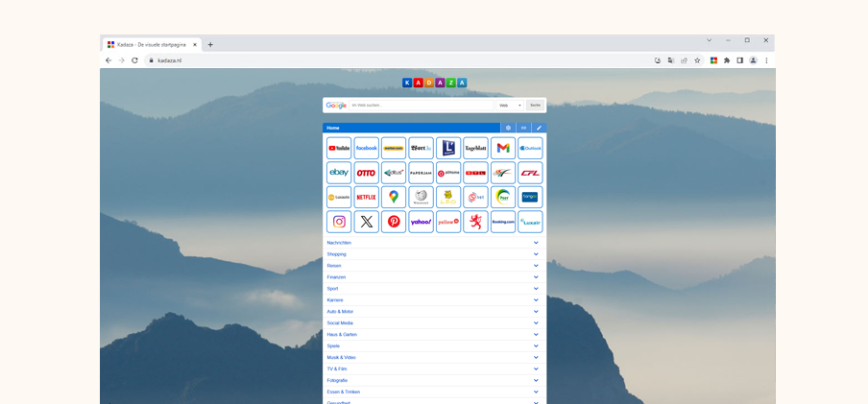The width and height of the screenshot is (868, 404).
Task: Go back to previous page
Action: (x=108, y=60)
